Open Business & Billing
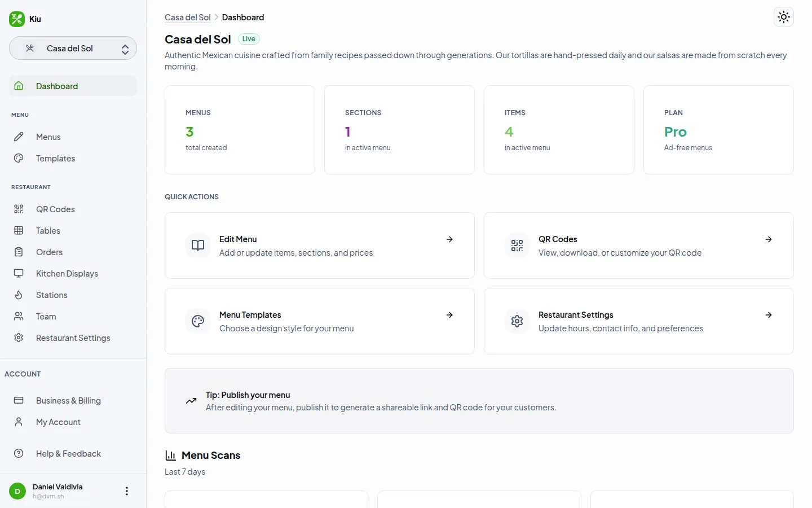 [73, 400]
